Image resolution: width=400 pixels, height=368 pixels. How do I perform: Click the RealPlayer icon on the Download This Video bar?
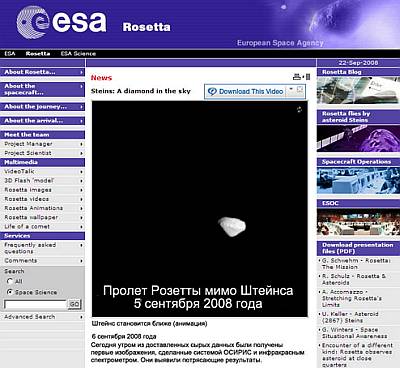[212, 91]
